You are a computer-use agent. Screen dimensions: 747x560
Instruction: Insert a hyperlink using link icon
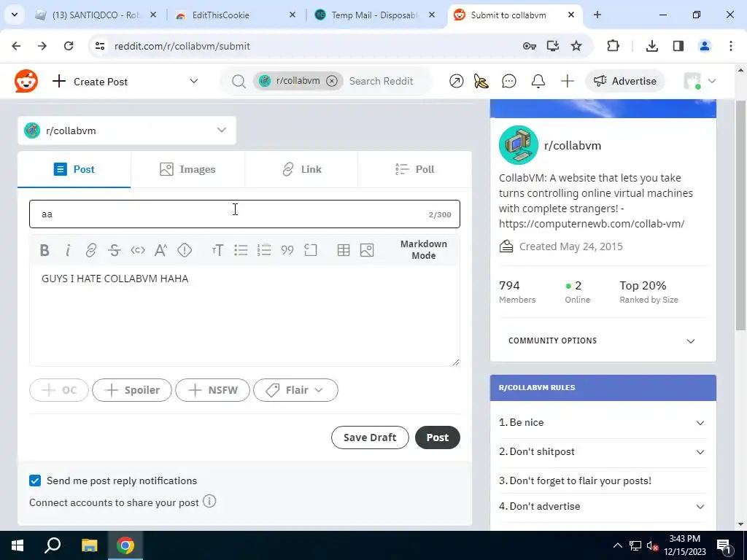[91, 250]
